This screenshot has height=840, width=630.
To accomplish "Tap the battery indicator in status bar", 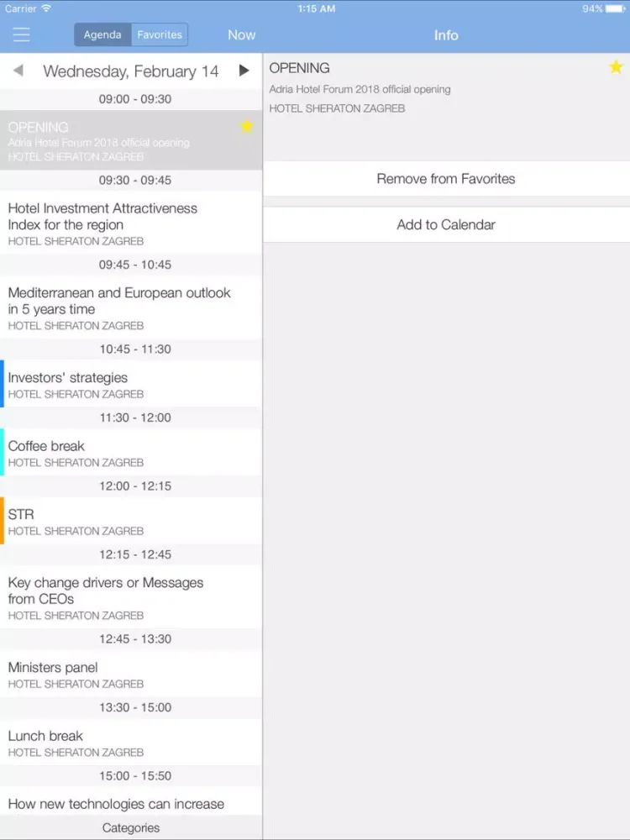I will click(615, 8).
